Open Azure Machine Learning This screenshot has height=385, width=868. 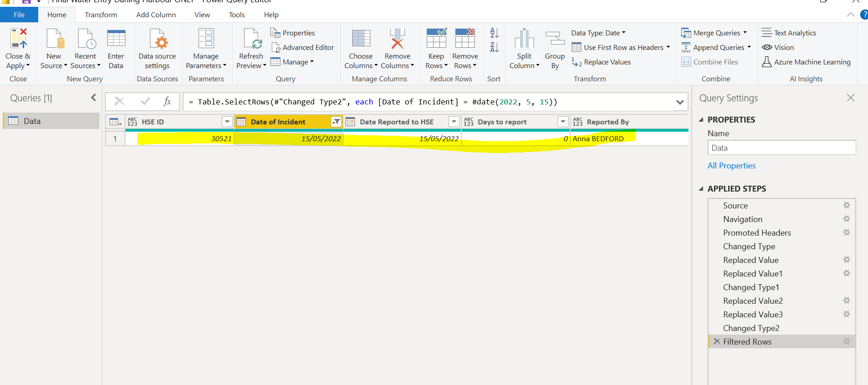(x=806, y=62)
